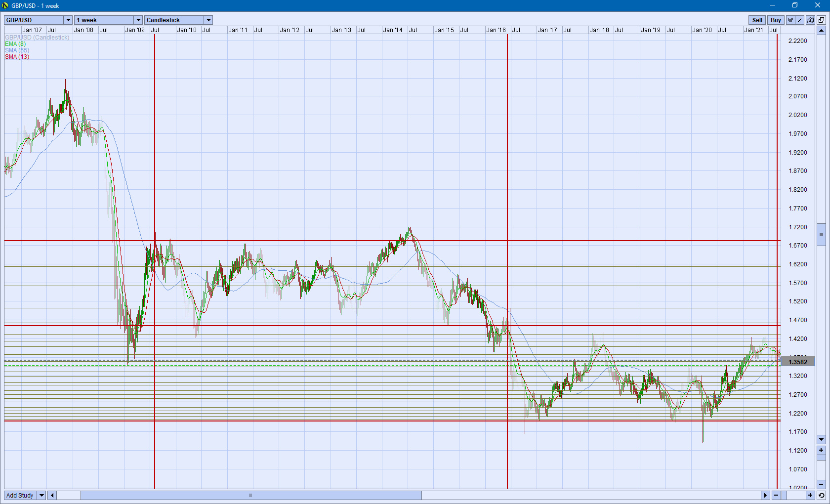Zoom out the horizontal time axis
The height and width of the screenshot is (504, 830).
(x=777, y=495)
